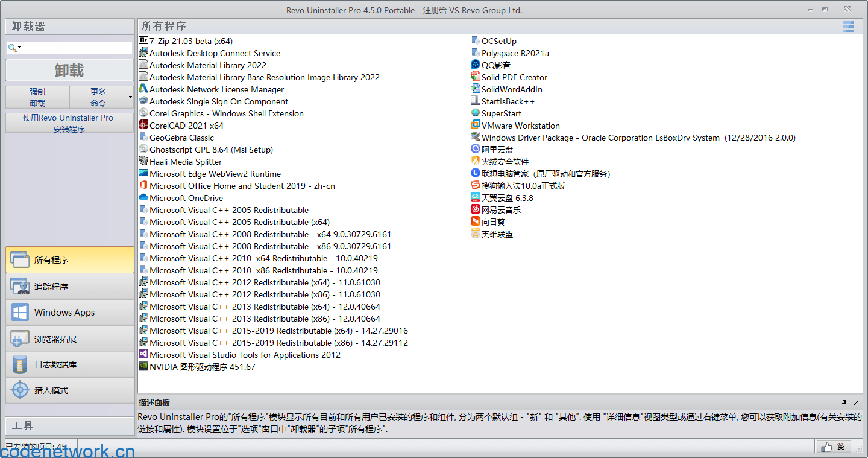Open the 追踪程序 module
The width and height of the screenshot is (868, 458).
click(x=69, y=287)
